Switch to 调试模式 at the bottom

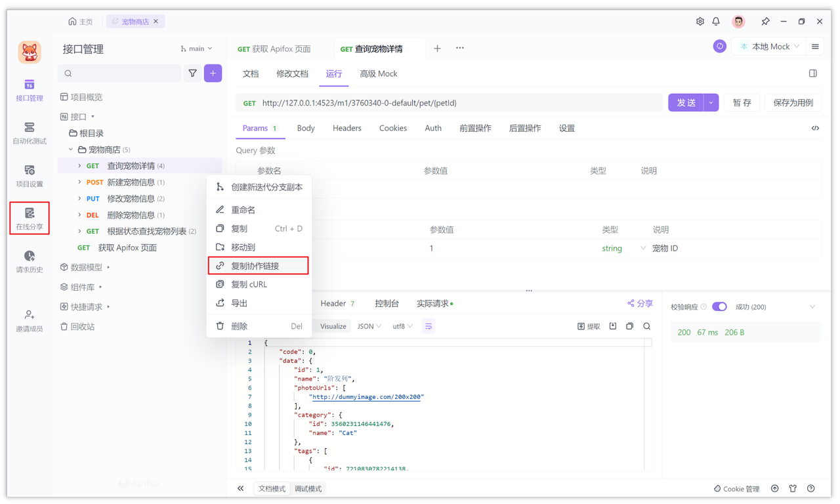pos(307,488)
